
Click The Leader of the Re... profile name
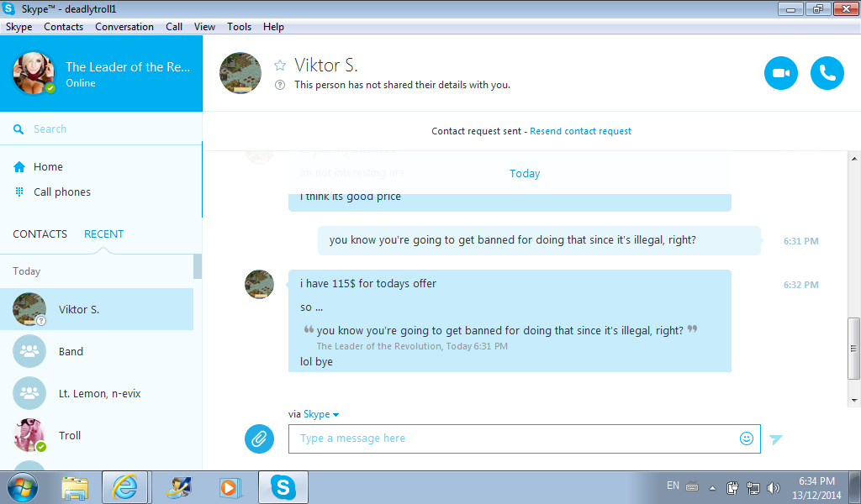(x=128, y=67)
